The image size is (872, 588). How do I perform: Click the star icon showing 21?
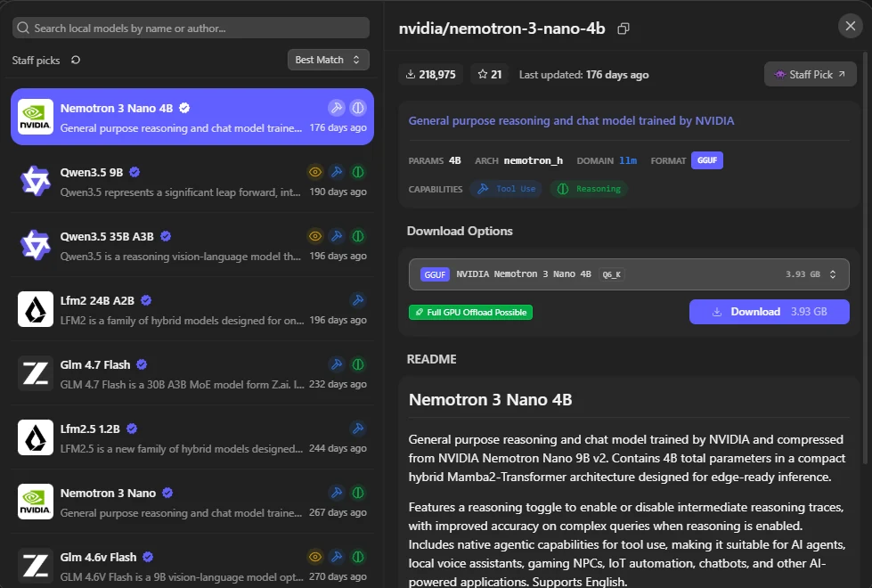483,74
